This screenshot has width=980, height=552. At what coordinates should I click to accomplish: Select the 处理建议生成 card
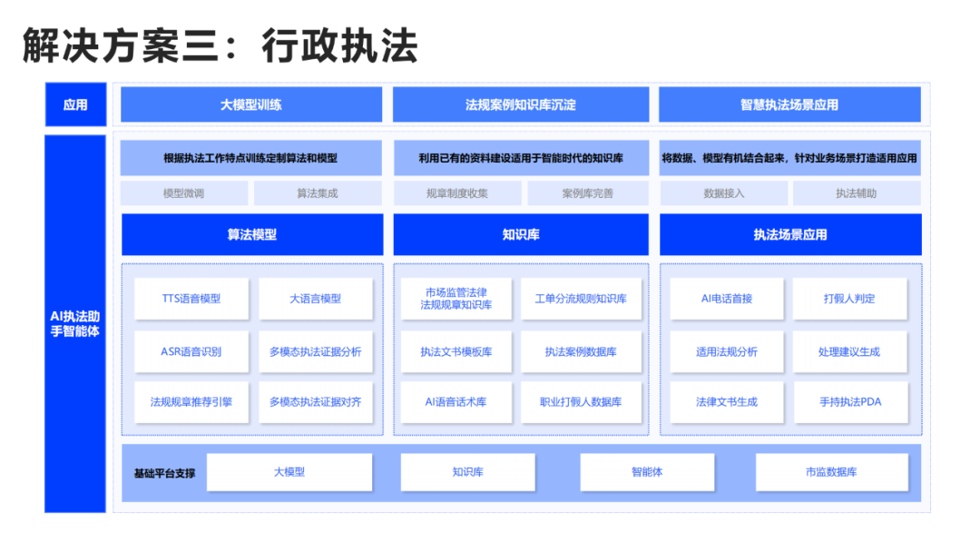pos(849,351)
